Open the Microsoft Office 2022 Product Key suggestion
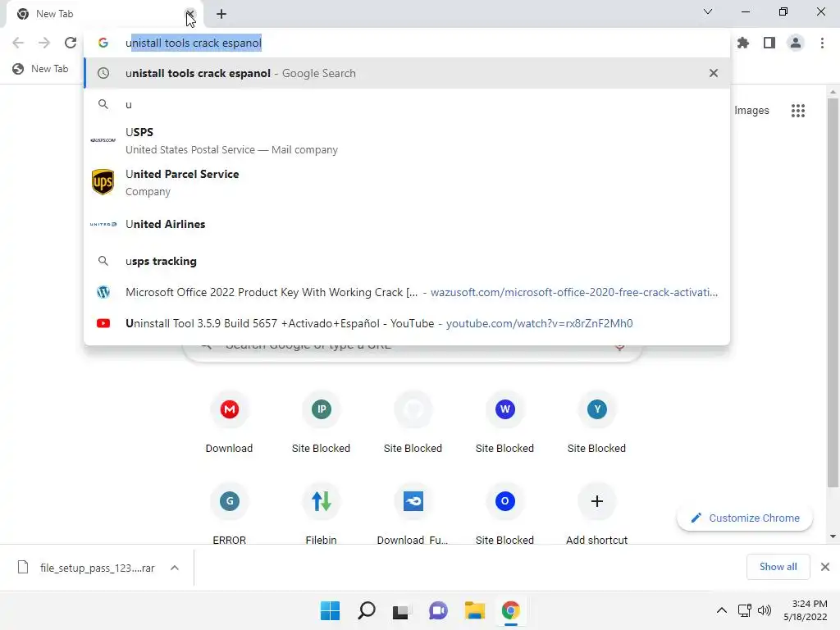 407,292
